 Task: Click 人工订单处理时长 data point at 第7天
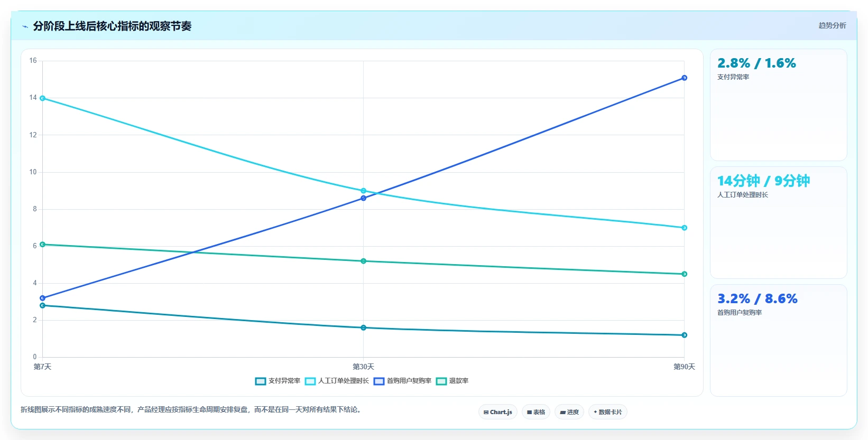point(43,98)
